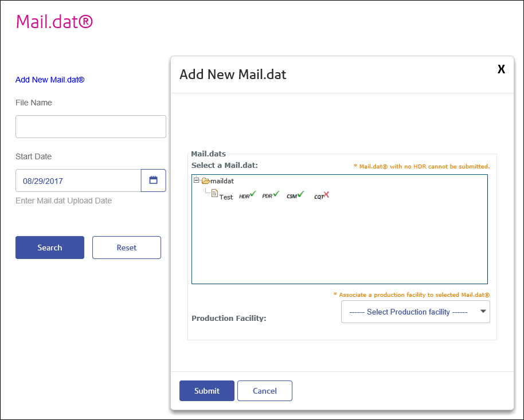Open the Add New Mail.dat® link

[x=49, y=80]
